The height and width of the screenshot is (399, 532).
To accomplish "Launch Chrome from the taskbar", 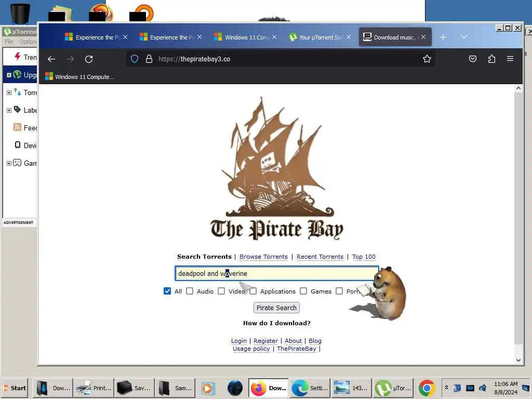I will (x=427, y=388).
